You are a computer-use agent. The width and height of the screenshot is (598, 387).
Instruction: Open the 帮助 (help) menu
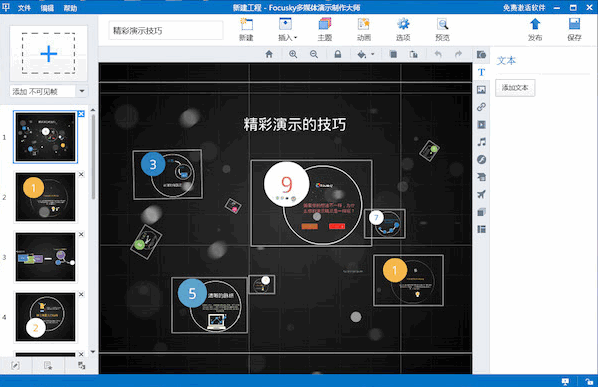70,8
